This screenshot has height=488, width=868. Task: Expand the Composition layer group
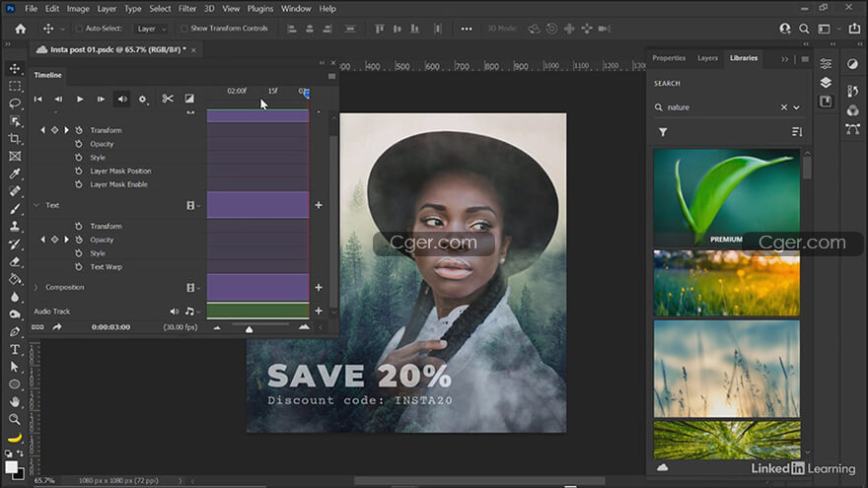[x=36, y=287]
